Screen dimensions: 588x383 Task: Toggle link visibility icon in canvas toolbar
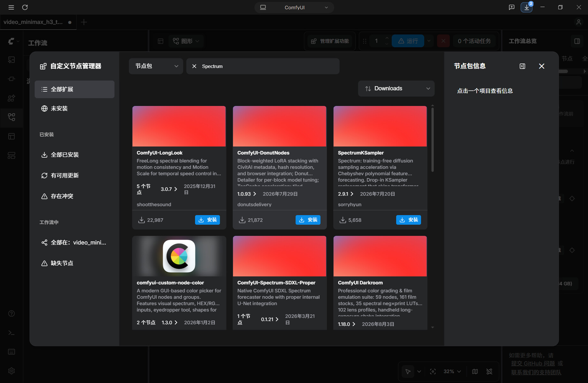pyautogui.click(x=489, y=372)
